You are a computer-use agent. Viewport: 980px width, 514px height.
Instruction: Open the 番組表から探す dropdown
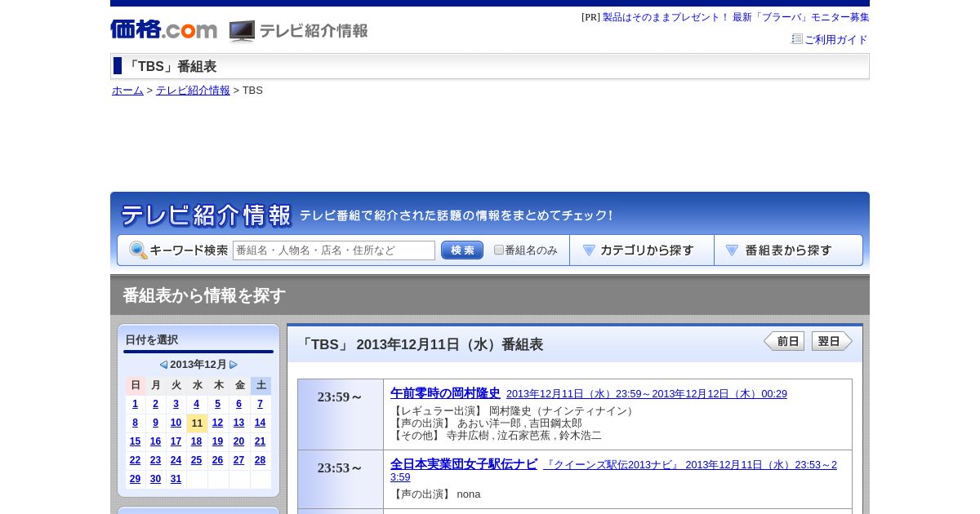tap(788, 250)
